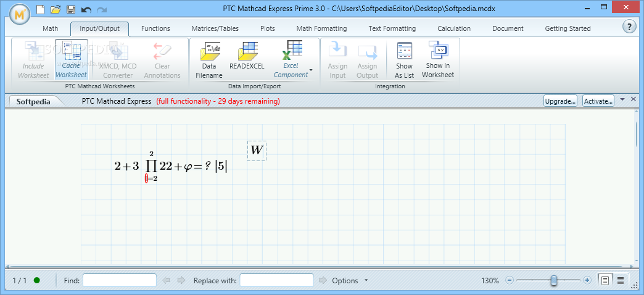Click Include Worksheet icon
Screen dimensions: 644x295
33,60
